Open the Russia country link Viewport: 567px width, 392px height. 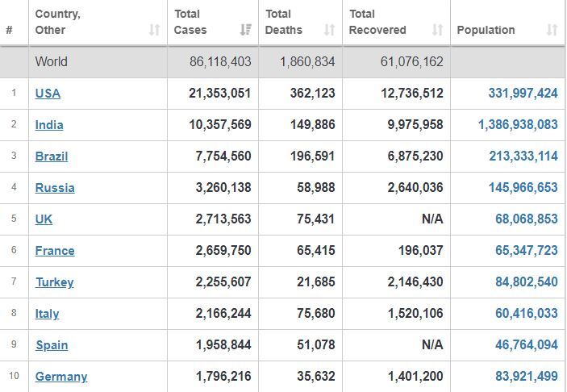coord(55,188)
